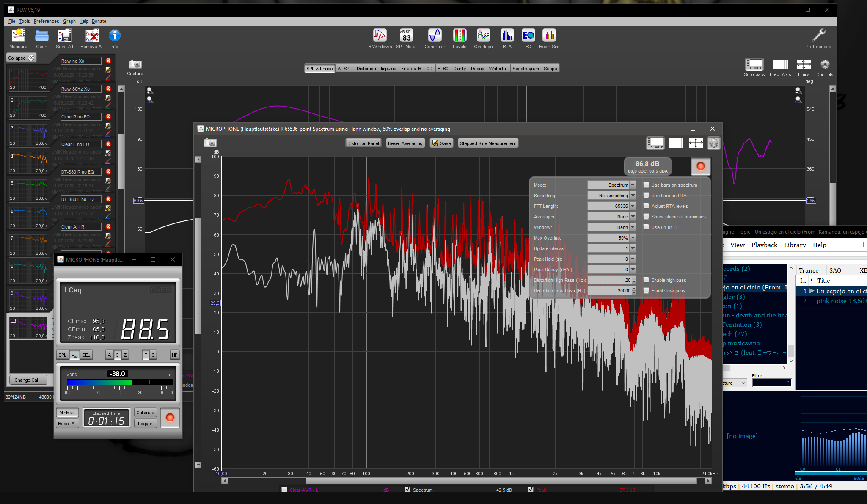The height and width of the screenshot is (504, 867).
Task: Open the Graph menu in REW
Action: 69,21
